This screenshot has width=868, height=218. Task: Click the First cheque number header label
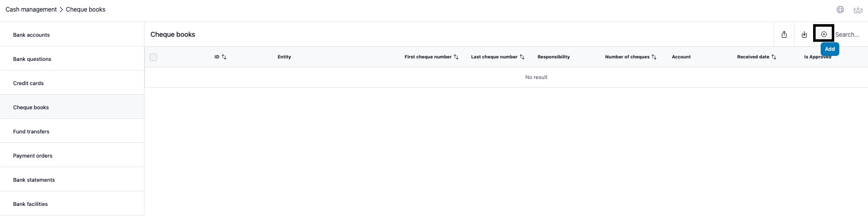(x=428, y=57)
